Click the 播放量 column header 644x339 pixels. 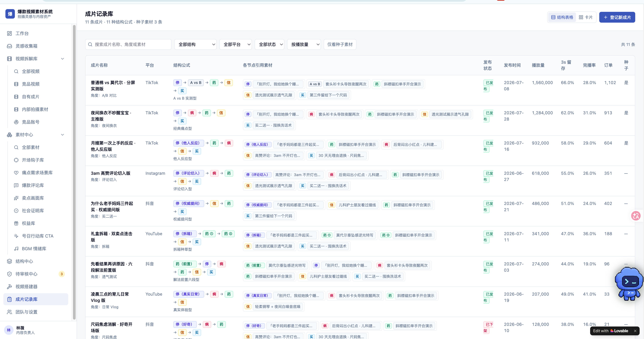(x=538, y=65)
